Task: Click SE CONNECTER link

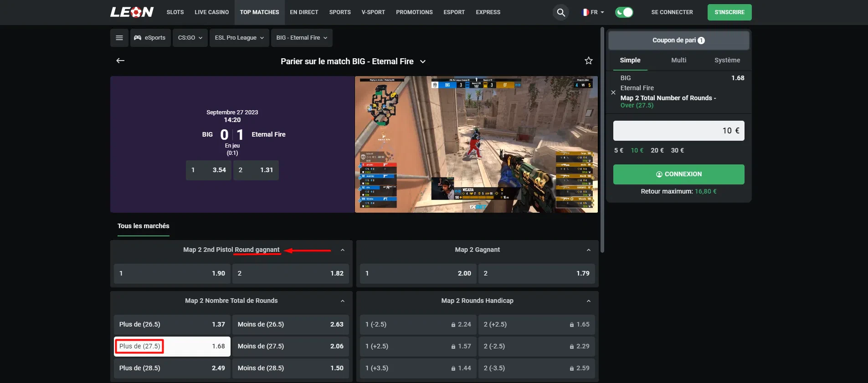Action: 672,12
